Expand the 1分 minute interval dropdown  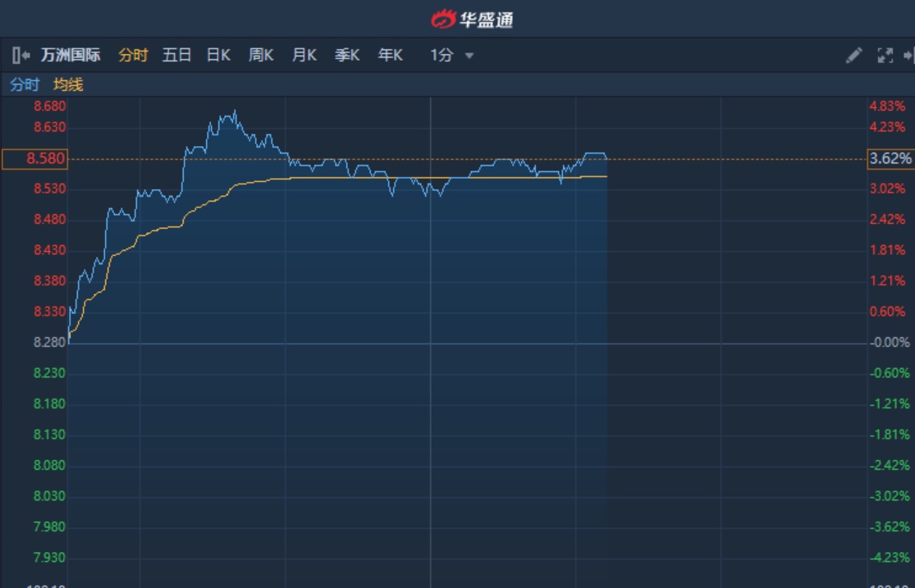[x=442, y=56]
